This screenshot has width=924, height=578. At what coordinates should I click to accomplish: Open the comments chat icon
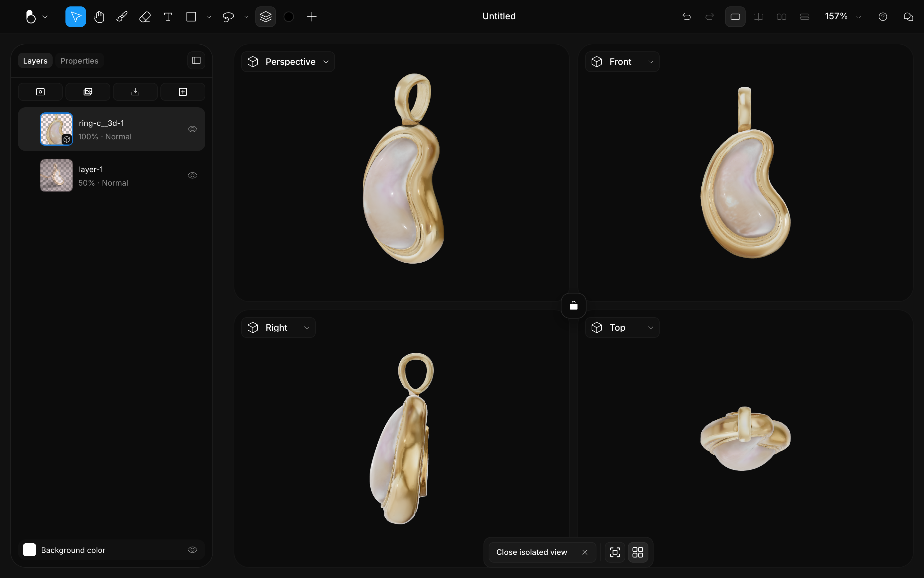point(908,16)
